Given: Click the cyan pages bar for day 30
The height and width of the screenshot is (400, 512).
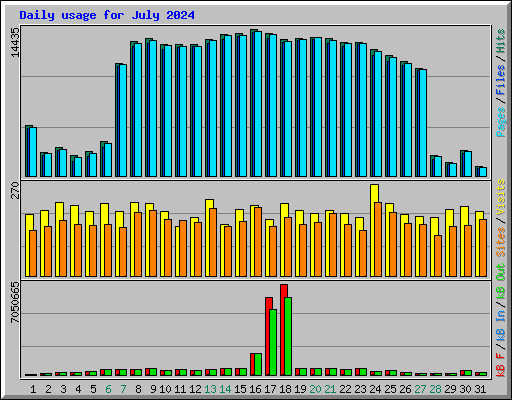Looking at the screenshot, I should coord(468,164).
